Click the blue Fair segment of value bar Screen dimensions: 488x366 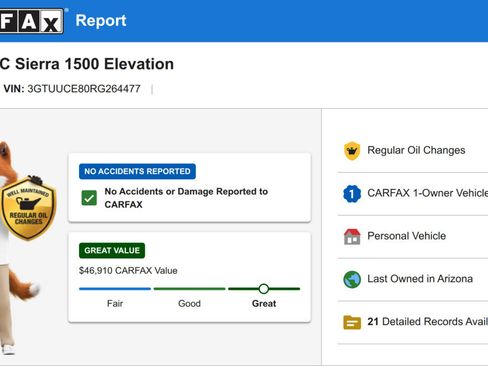tap(115, 289)
